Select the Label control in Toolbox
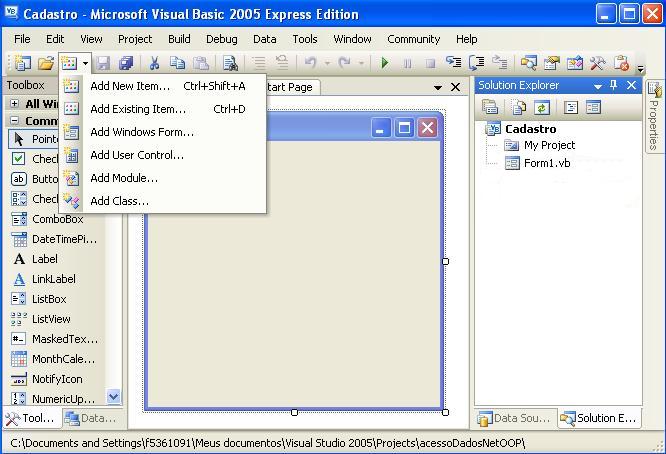Viewport: 666px width, 454px height. point(55,259)
